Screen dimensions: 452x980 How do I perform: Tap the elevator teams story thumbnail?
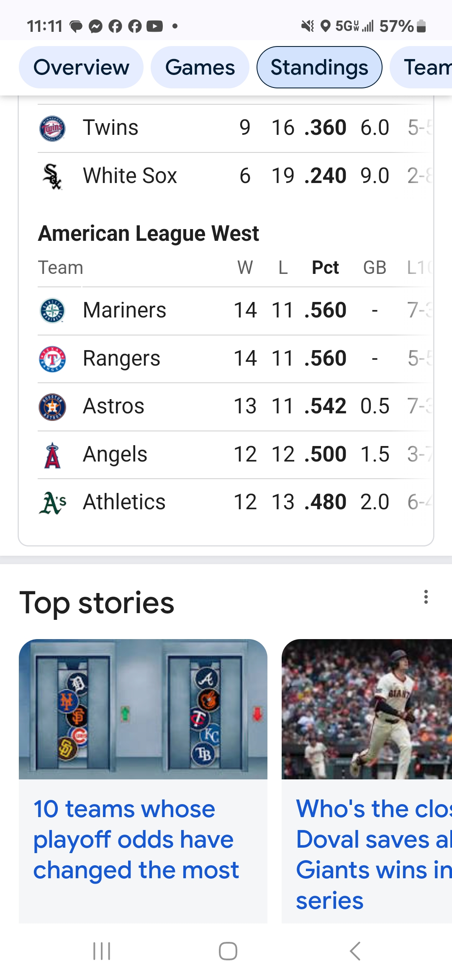[143, 709]
